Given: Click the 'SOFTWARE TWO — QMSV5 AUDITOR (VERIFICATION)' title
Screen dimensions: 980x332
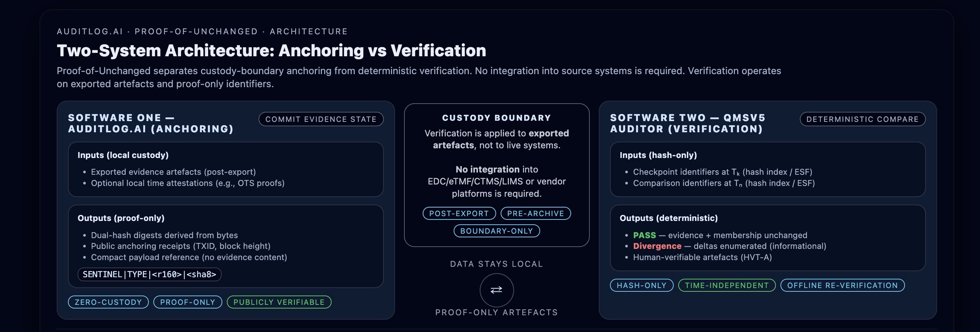Looking at the screenshot, I should click(x=688, y=123).
